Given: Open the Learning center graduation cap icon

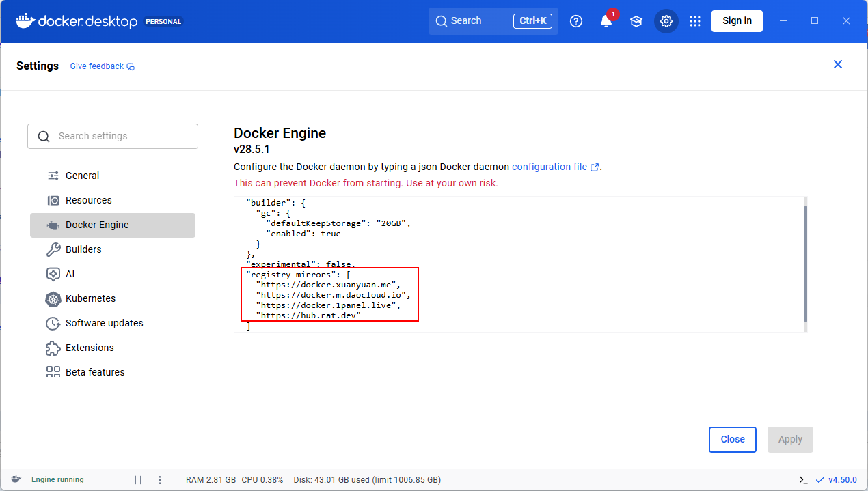Looking at the screenshot, I should coord(636,21).
